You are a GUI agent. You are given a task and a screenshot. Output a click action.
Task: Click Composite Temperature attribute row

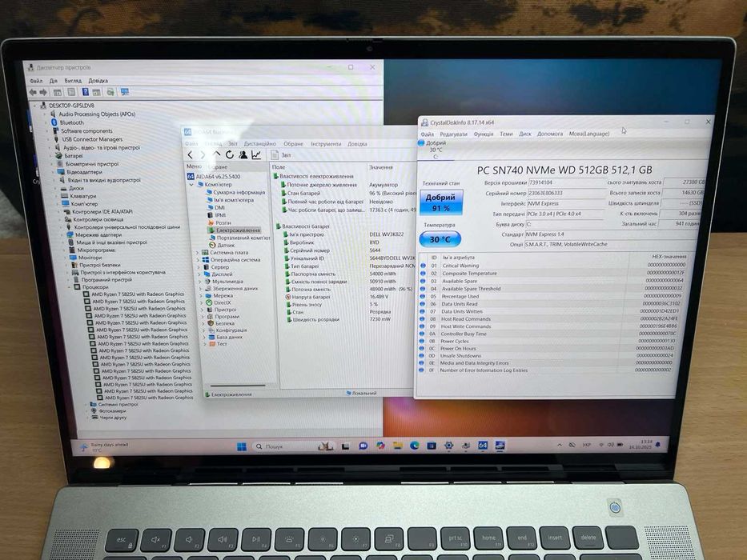(553, 274)
